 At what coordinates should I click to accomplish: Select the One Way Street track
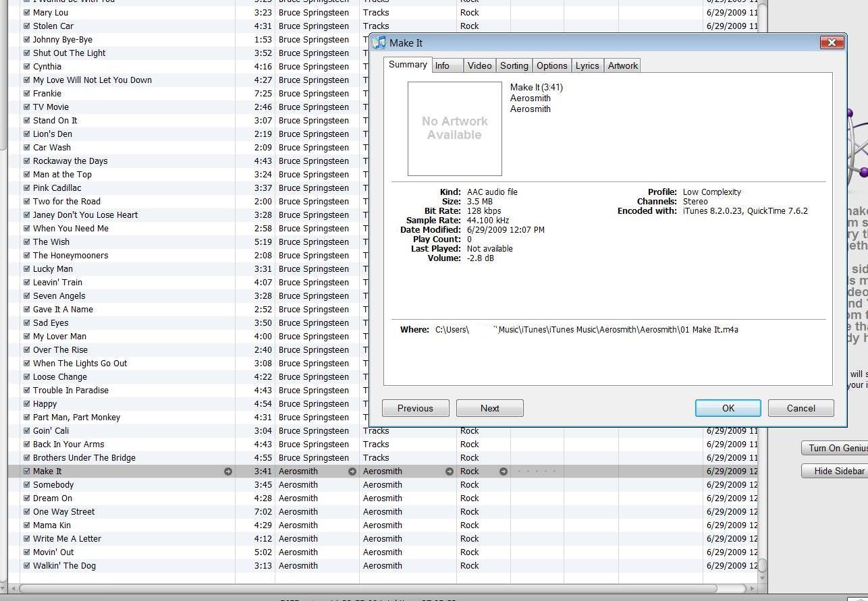coord(64,512)
